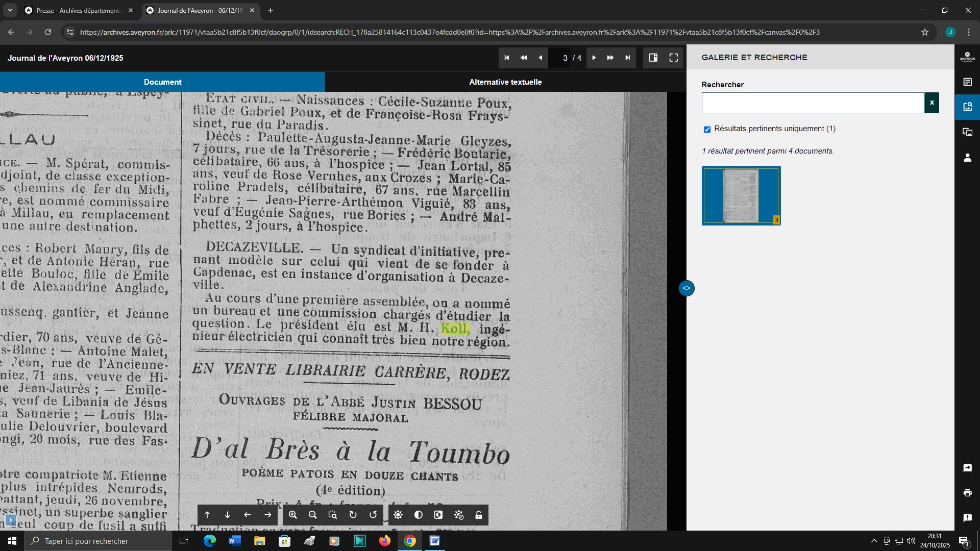Toggle fullscreen viewer mode
The height and width of the screenshot is (551, 980).
[674, 58]
